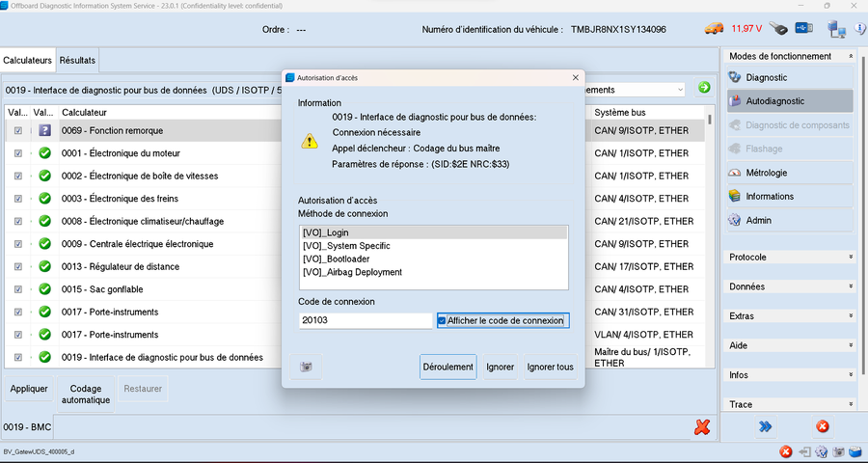Collapse Modes de fonctionnement section
This screenshot has height=463, width=868.
tap(850, 57)
